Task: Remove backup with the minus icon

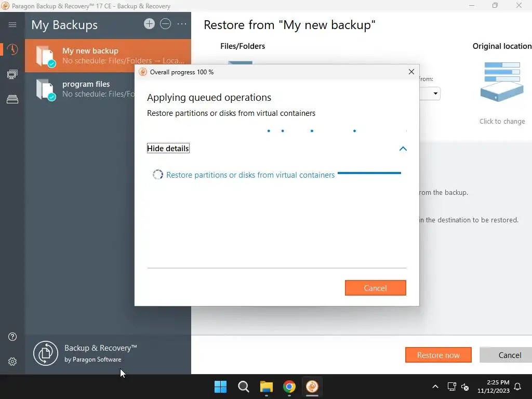Action: pos(166,24)
